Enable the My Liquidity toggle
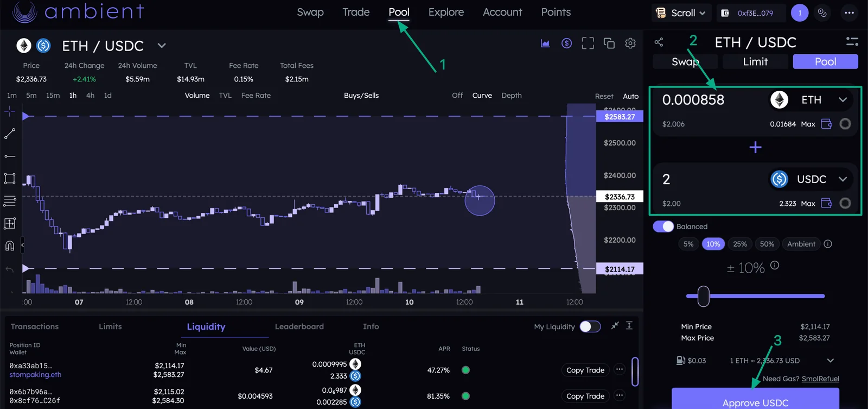Image resolution: width=868 pixels, height=409 pixels. (590, 326)
